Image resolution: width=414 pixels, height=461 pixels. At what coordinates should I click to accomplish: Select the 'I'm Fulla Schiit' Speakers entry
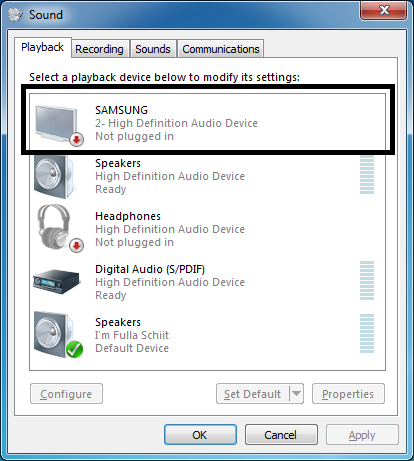[x=207, y=335]
